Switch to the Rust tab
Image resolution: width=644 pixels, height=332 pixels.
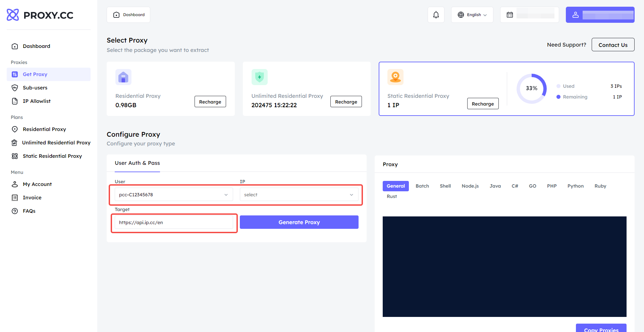pos(392,196)
